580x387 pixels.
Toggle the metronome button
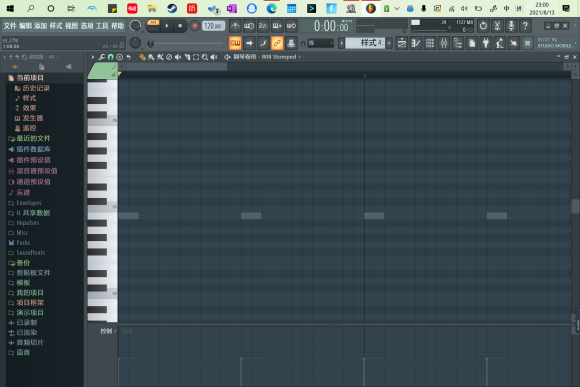click(235, 26)
